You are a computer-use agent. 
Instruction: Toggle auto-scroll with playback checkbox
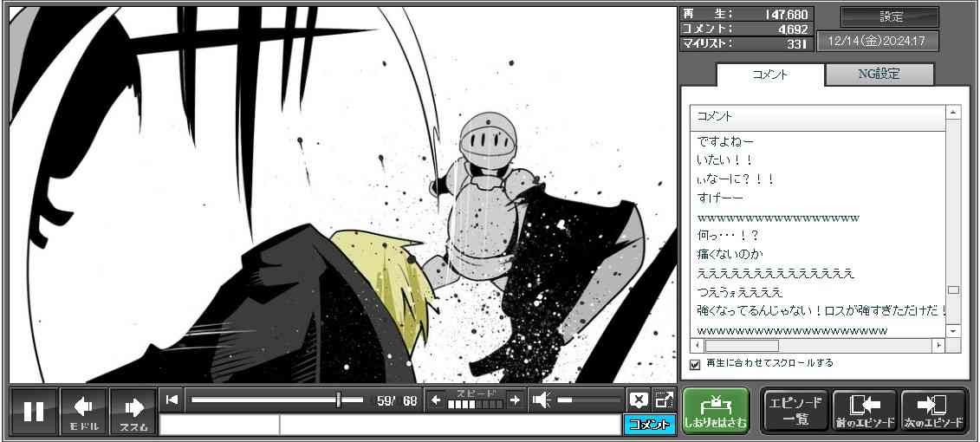(695, 364)
